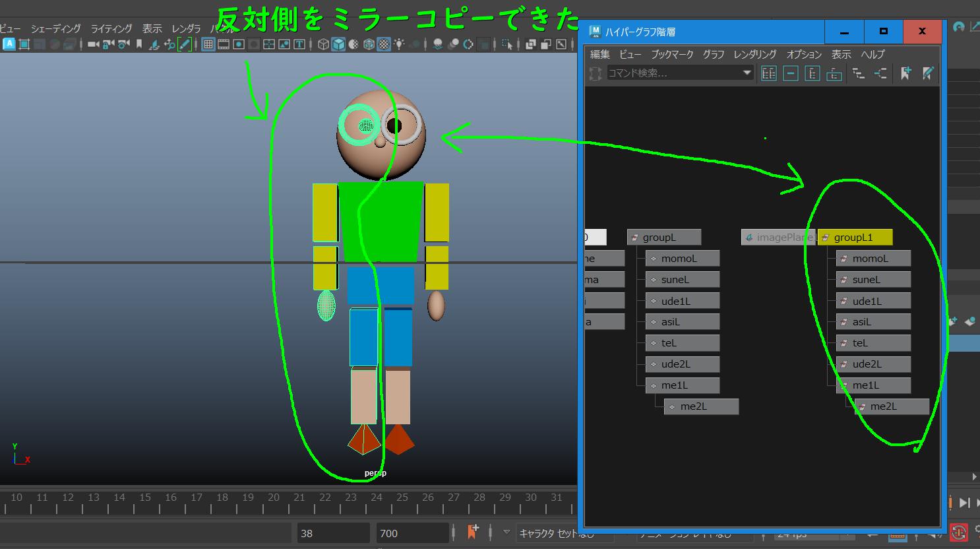Open the Hypergraph レンダリング menu
Screen dimensions: 980x549
[755, 54]
